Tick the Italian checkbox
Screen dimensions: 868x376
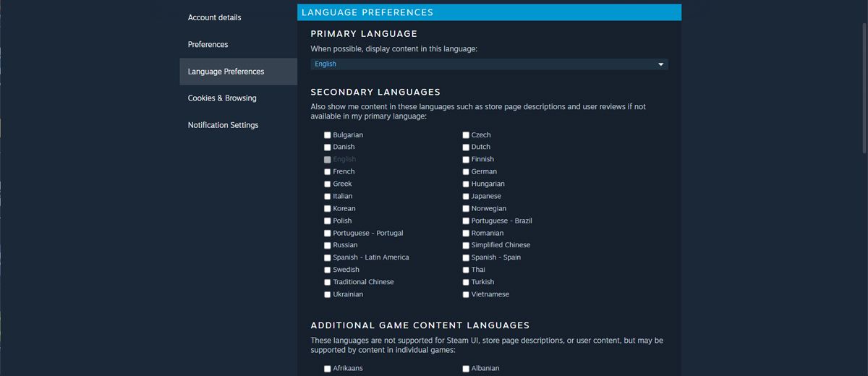[x=328, y=197]
